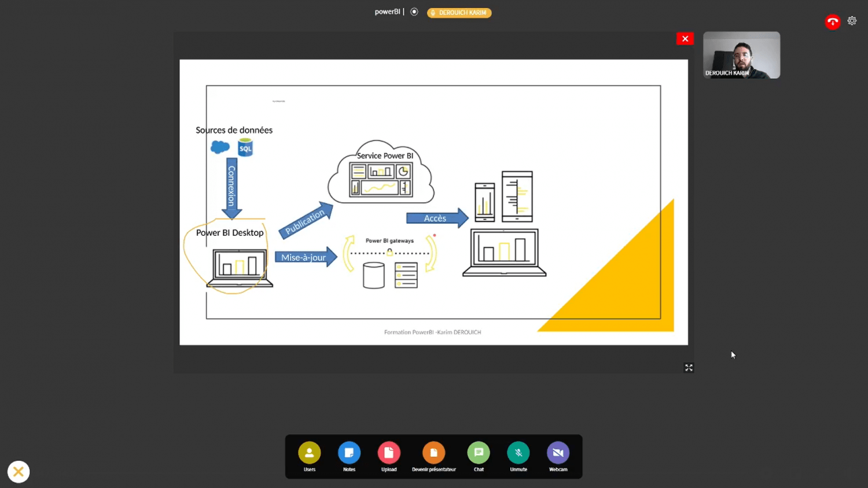The height and width of the screenshot is (488, 868).
Task: Click the Power BI Desktop laptop icon
Action: coord(240,268)
